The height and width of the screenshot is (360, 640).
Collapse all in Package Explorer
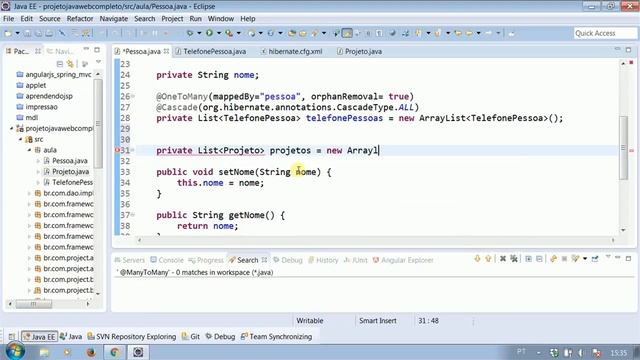pos(60,64)
